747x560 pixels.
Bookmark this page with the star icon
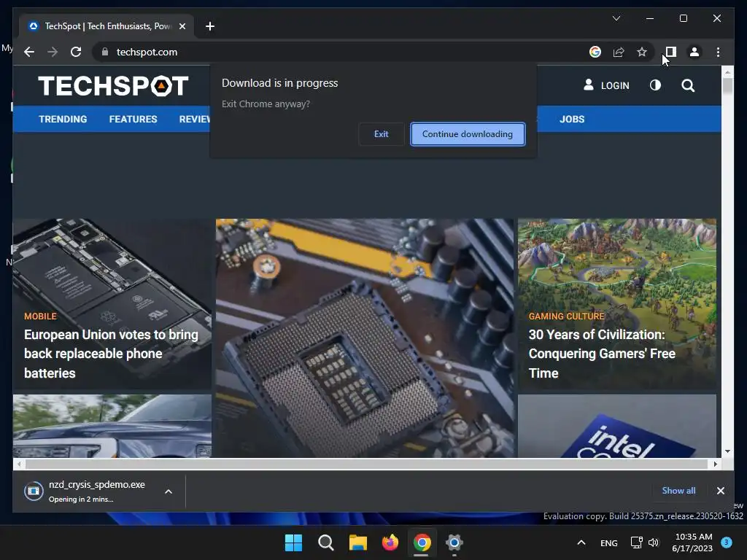tap(642, 52)
